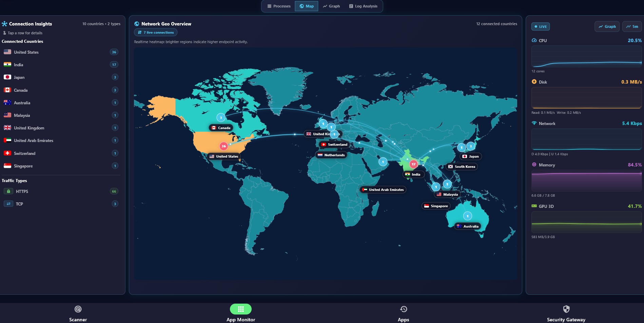Click the United Arab Emirates map label
644x323 pixels.
pyautogui.click(x=383, y=190)
